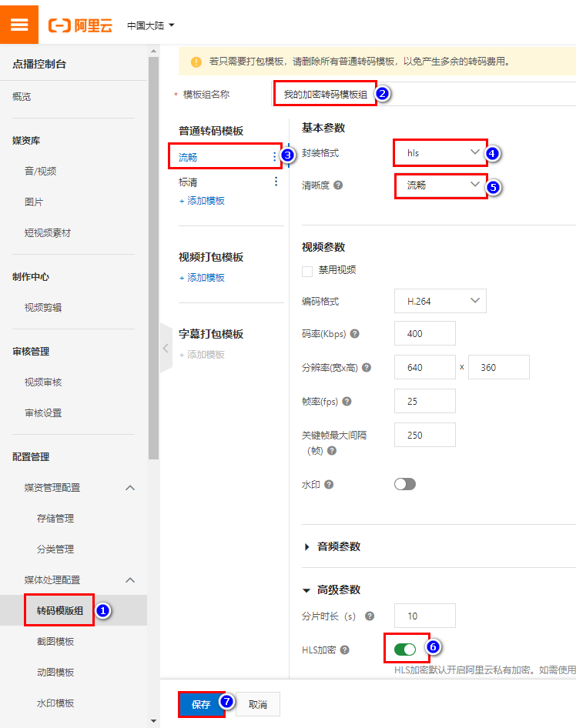Click help icon next to 清晰度

point(338,185)
